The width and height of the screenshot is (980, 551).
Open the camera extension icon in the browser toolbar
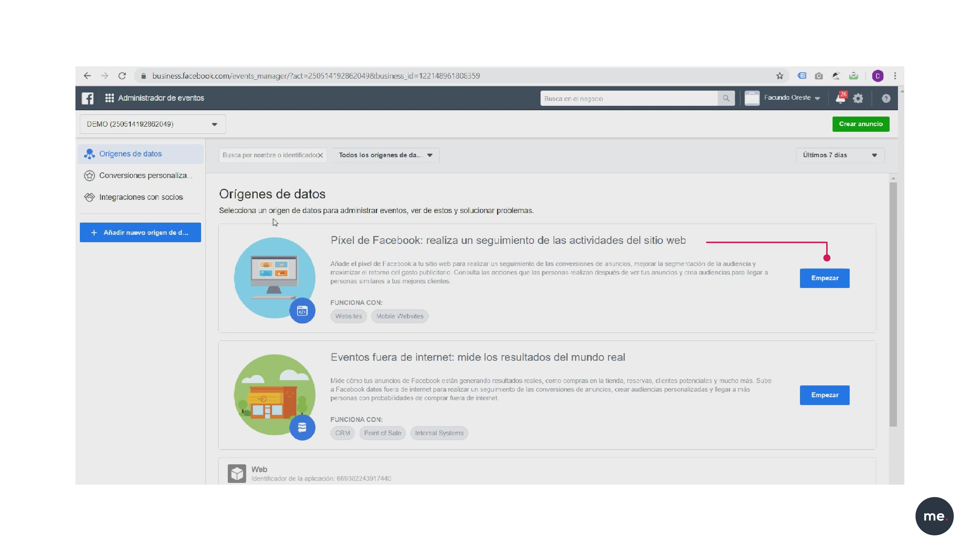(x=819, y=76)
